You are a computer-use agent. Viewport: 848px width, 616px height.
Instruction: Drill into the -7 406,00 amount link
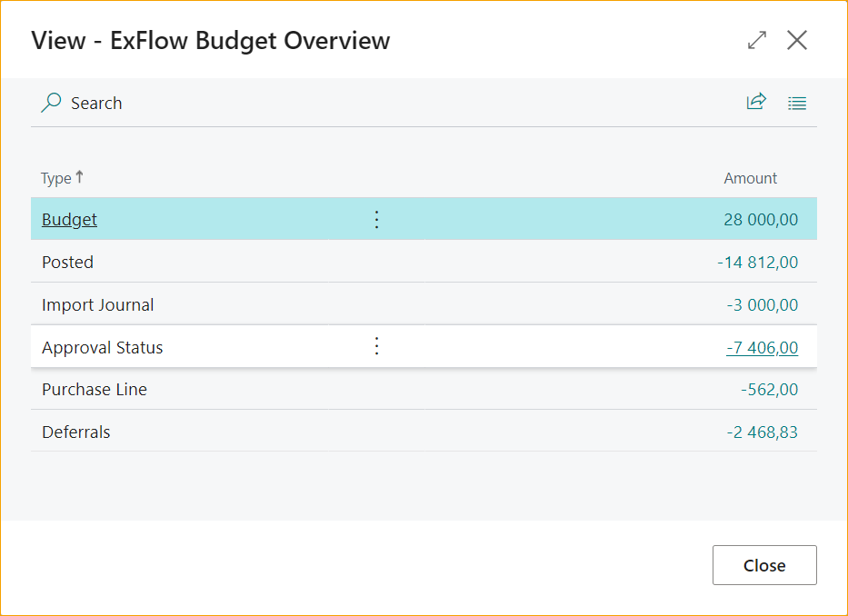pyautogui.click(x=762, y=347)
